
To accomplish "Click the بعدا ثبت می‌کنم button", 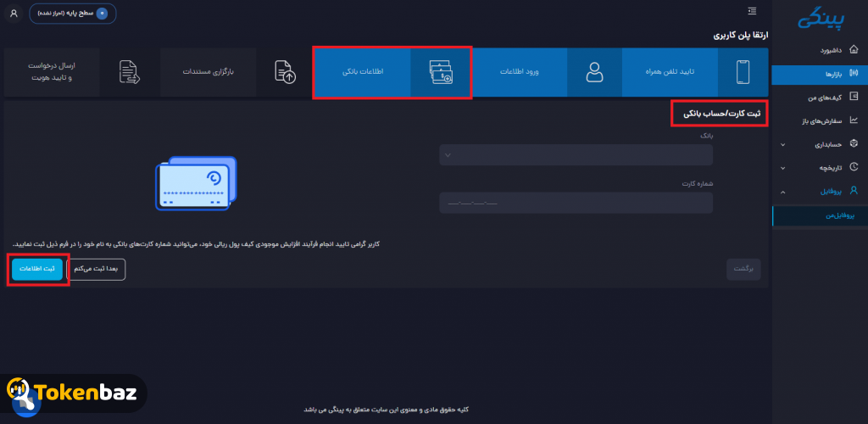I will pyautogui.click(x=96, y=269).
